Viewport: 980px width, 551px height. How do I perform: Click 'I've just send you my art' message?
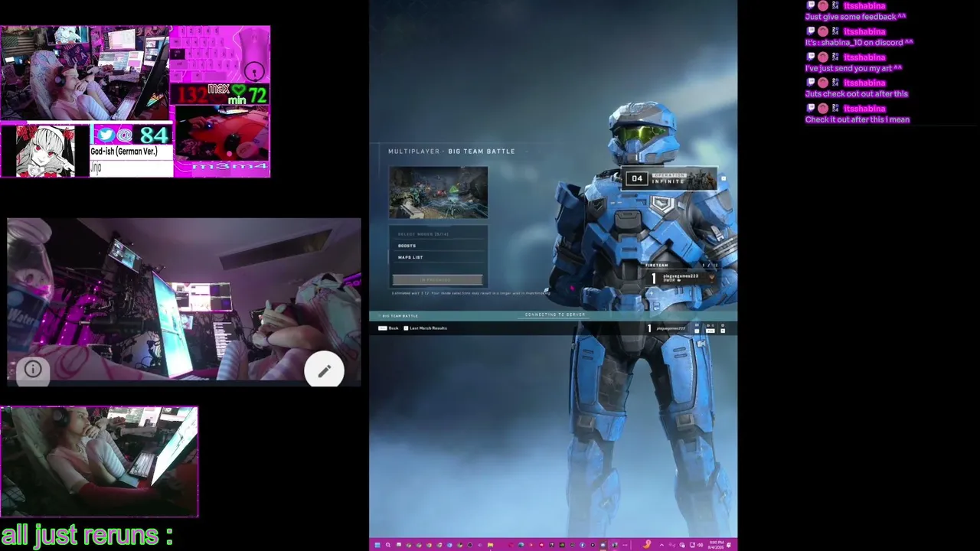pos(853,68)
